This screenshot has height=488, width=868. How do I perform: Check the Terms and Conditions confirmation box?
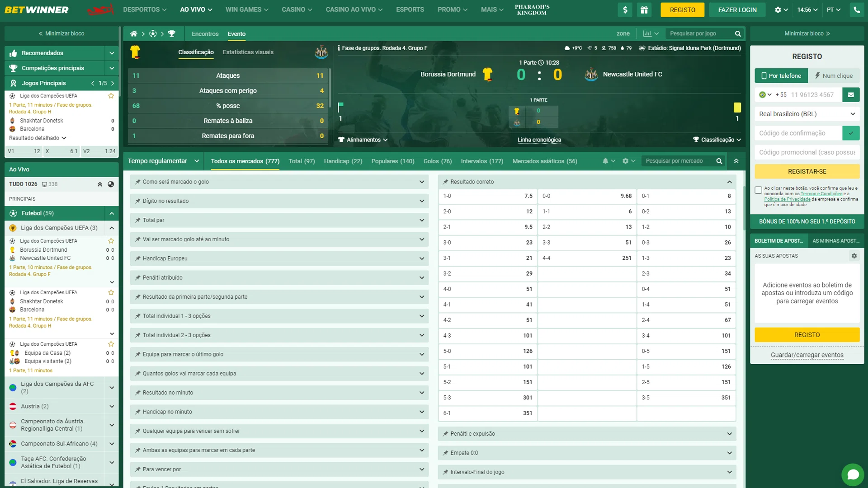(758, 190)
